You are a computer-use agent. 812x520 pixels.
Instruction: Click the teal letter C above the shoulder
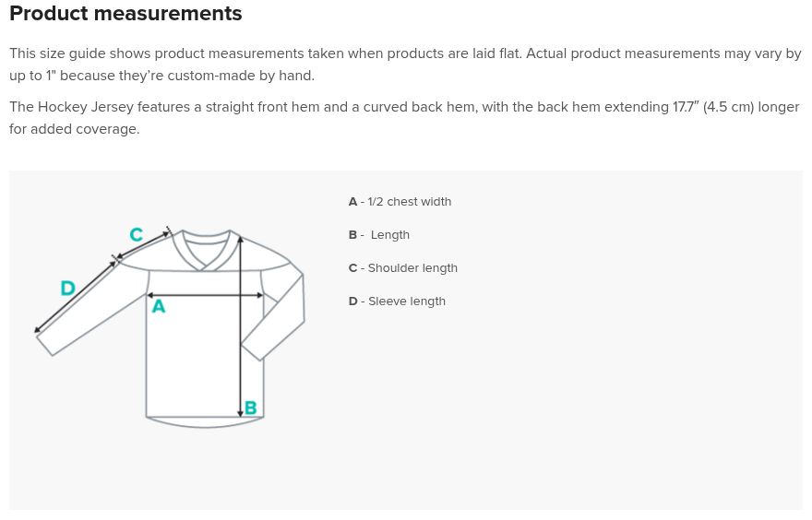[x=136, y=235]
